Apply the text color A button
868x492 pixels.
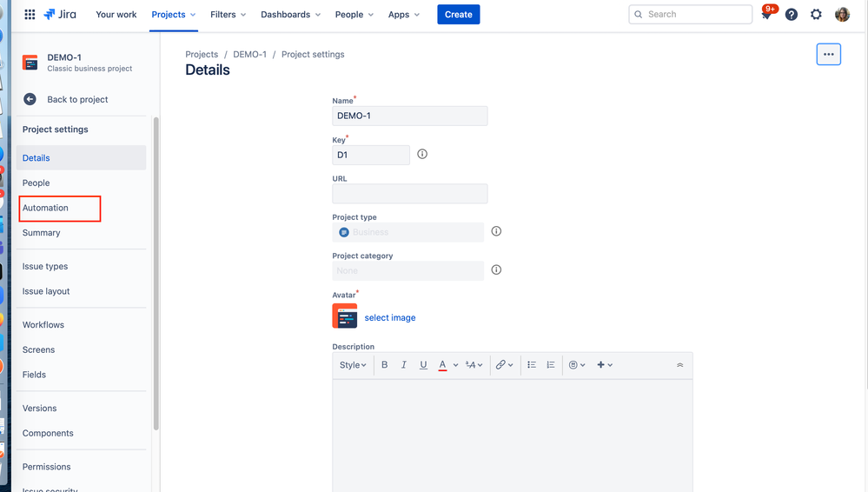(443, 365)
